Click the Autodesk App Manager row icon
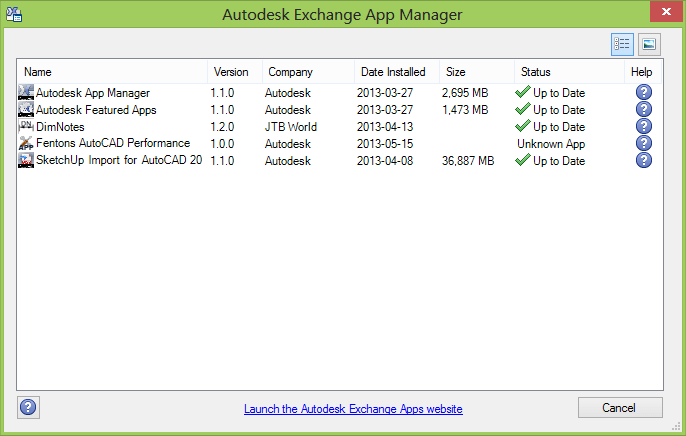Image resolution: width=686 pixels, height=436 pixels. [x=26, y=92]
